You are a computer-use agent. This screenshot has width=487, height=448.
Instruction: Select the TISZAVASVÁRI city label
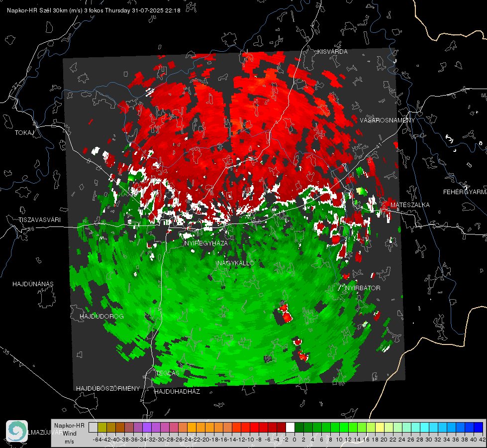[39, 220]
